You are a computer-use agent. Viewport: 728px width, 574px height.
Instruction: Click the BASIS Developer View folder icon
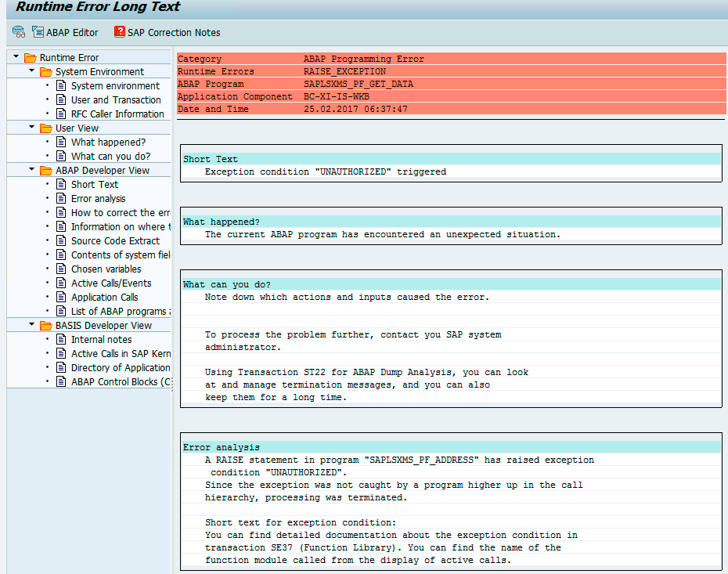tap(46, 326)
